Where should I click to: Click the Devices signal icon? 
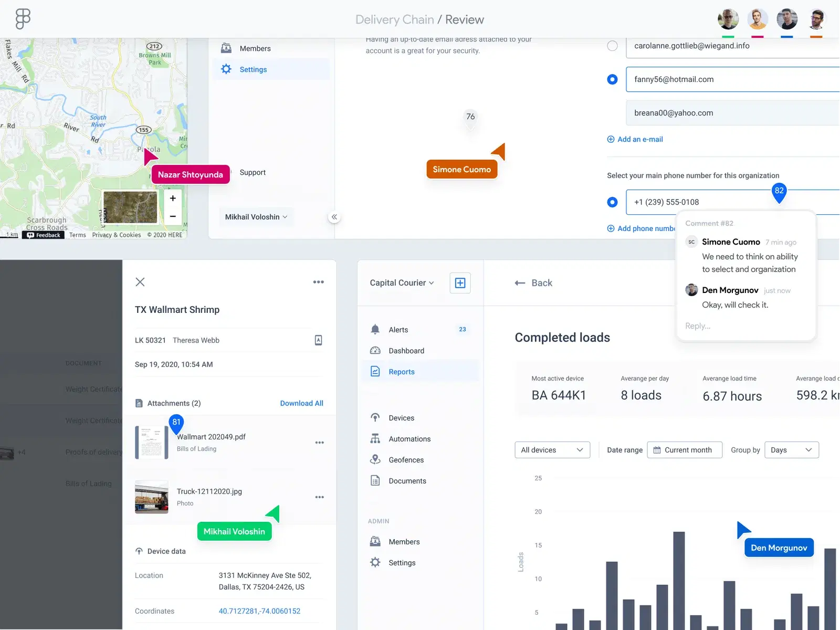tap(375, 418)
